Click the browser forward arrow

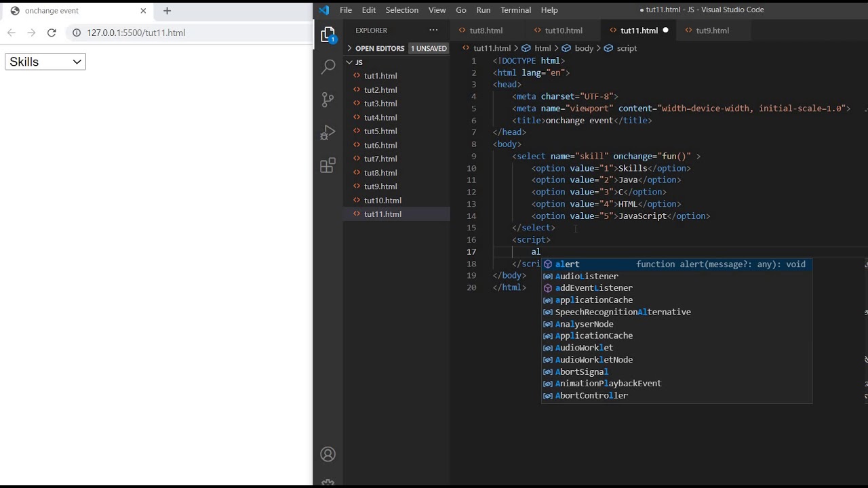click(x=31, y=33)
